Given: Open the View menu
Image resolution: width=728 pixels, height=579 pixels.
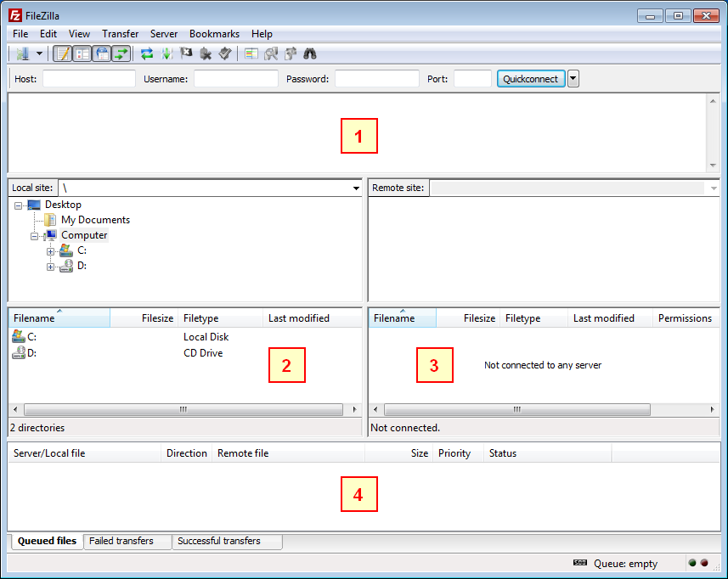Looking at the screenshot, I should [79, 34].
